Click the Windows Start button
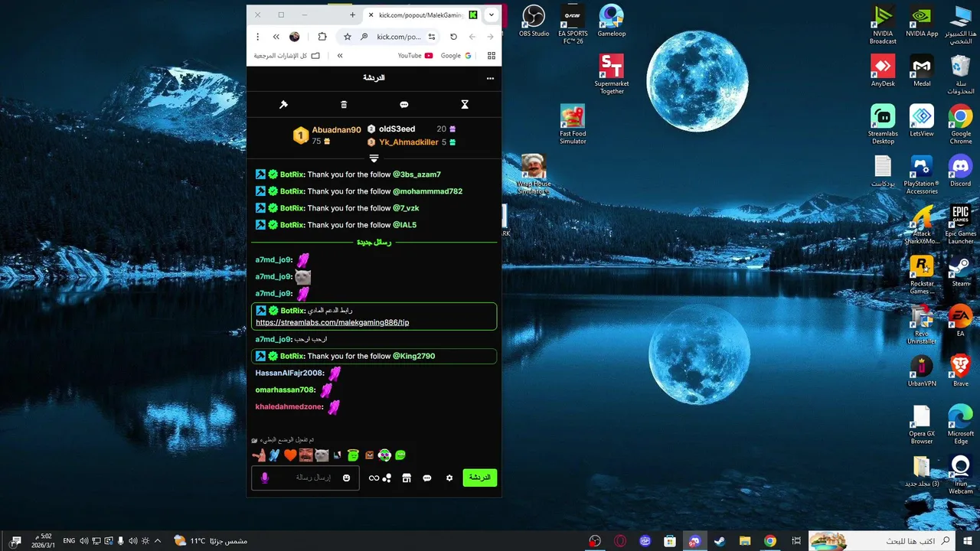This screenshot has height=551, width=980. [x=968, y=541]
